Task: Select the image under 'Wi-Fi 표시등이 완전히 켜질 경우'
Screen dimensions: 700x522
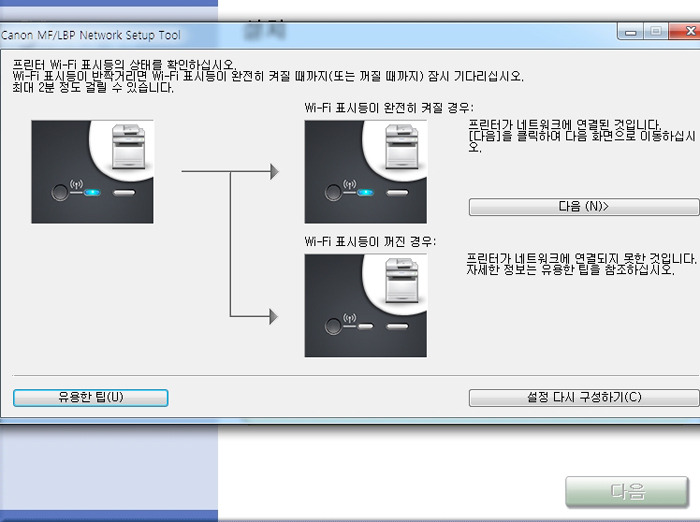Action: tap(366, 172)
